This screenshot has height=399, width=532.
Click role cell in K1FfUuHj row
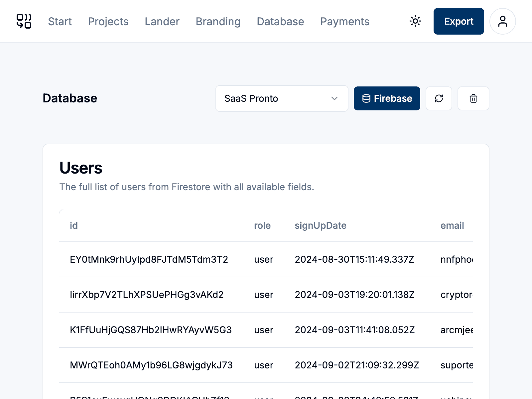(264, 330)
